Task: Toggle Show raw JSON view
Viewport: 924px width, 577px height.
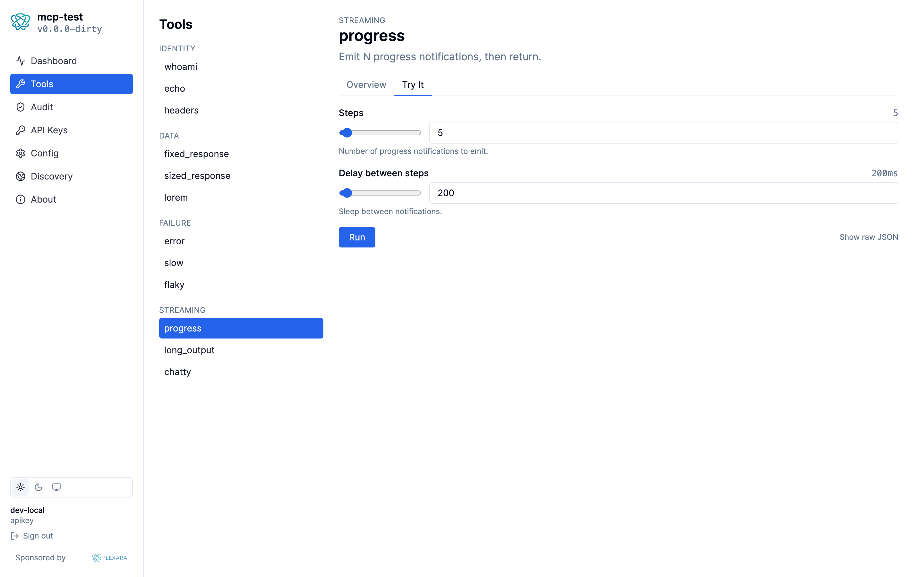Action: click(x=868, y=237)
